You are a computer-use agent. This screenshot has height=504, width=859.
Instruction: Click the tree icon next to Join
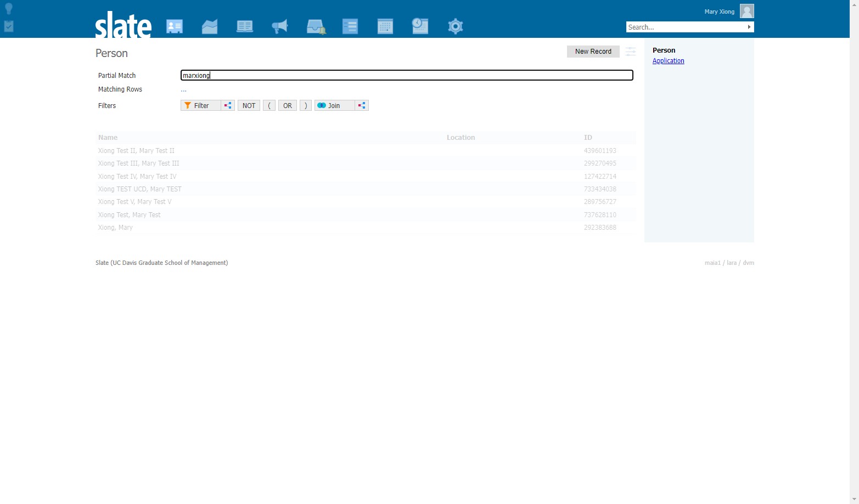point(362,105)
